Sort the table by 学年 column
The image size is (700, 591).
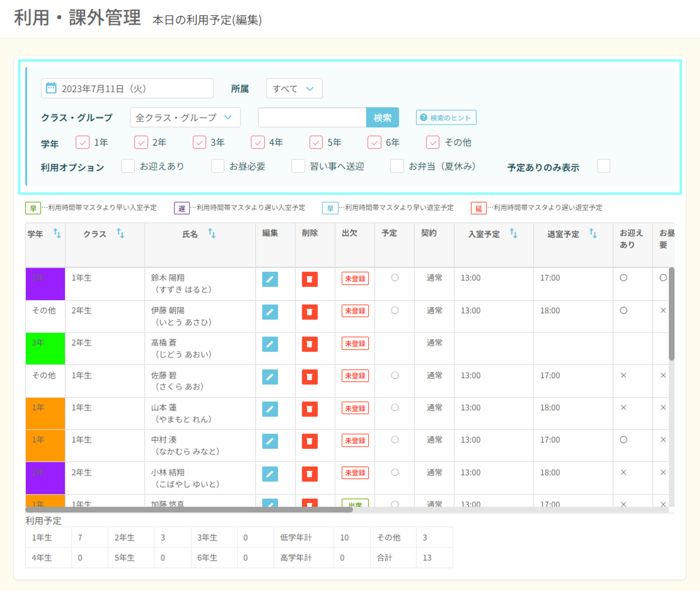57,234
